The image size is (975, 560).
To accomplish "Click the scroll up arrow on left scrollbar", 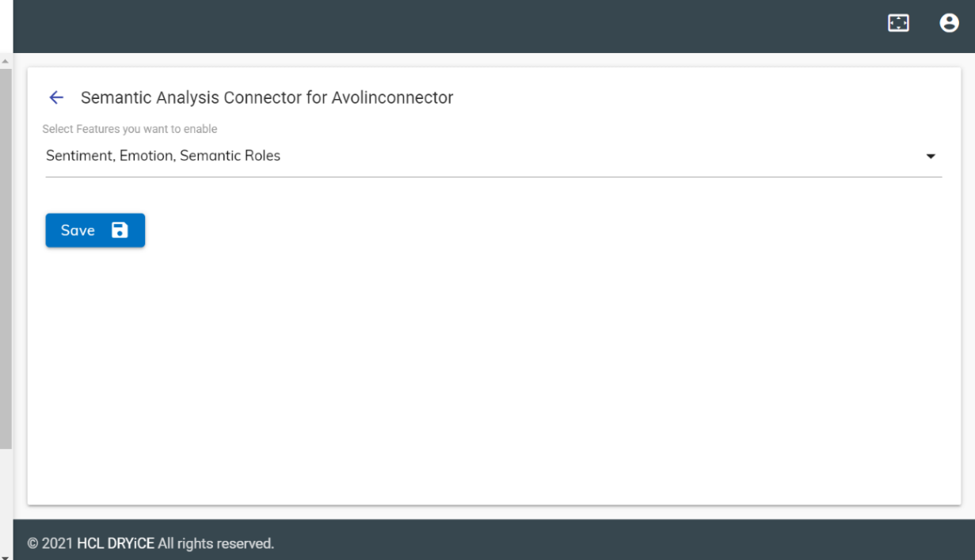I will coord(6,61).
